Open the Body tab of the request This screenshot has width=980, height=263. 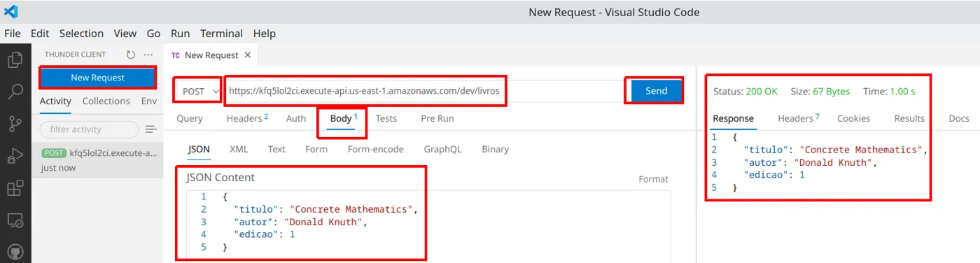coord(343,119)
